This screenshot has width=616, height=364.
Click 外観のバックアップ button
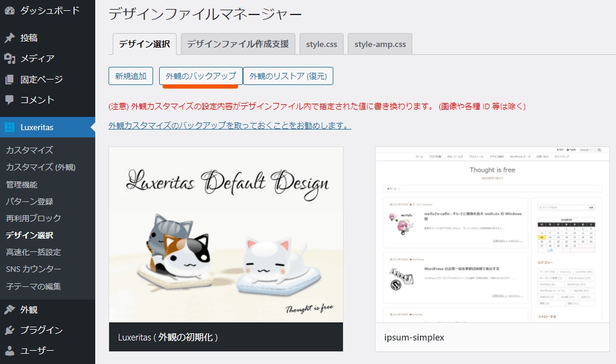pos(201,76)
